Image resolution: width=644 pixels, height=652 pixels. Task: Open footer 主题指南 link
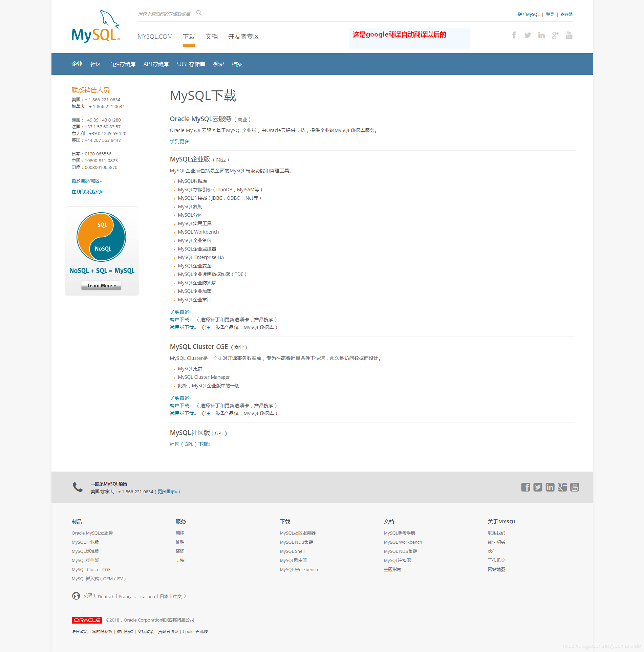tap(392, 569)
